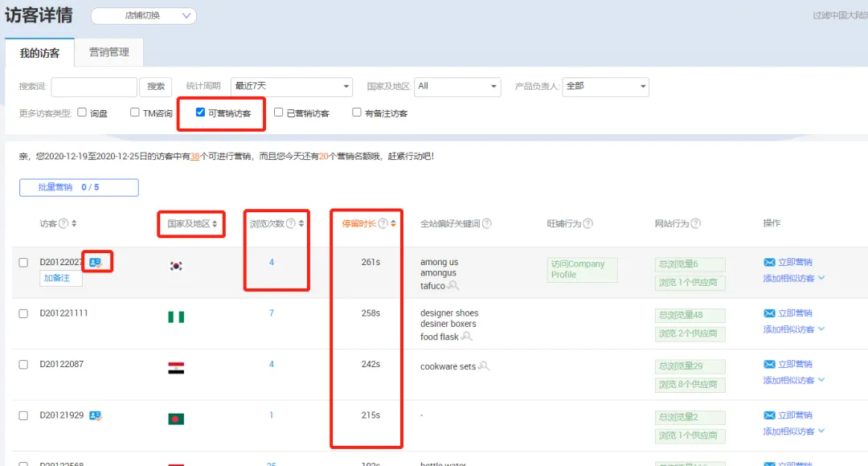Select row checkbox for visitor D201221111
The width and height of the screenshot is (868, 466).
pos(23,314)
